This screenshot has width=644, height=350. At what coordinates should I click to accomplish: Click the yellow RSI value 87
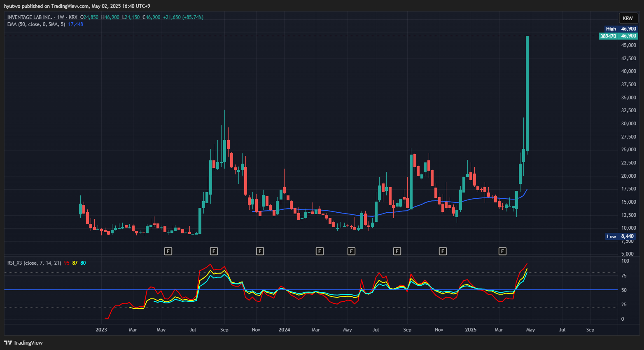75,263
